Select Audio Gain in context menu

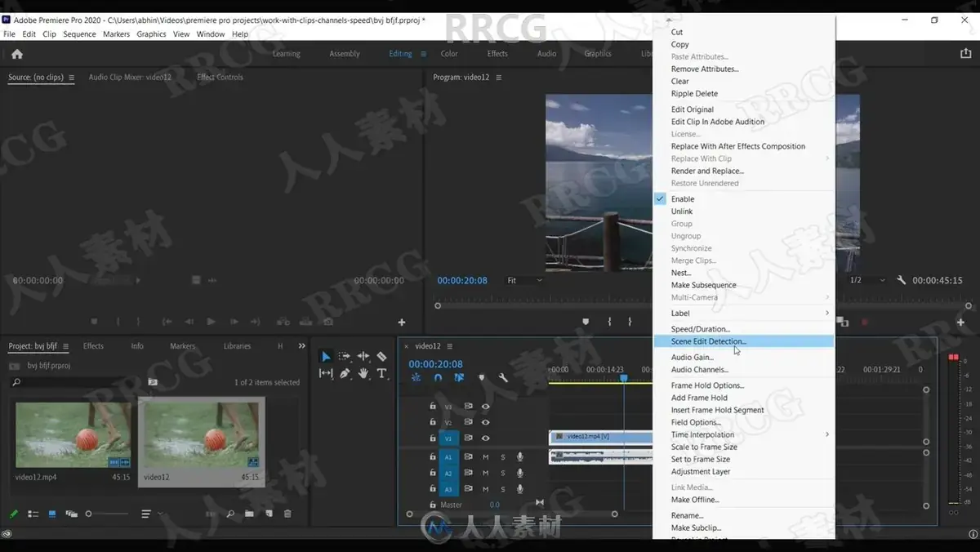[744, 358]
